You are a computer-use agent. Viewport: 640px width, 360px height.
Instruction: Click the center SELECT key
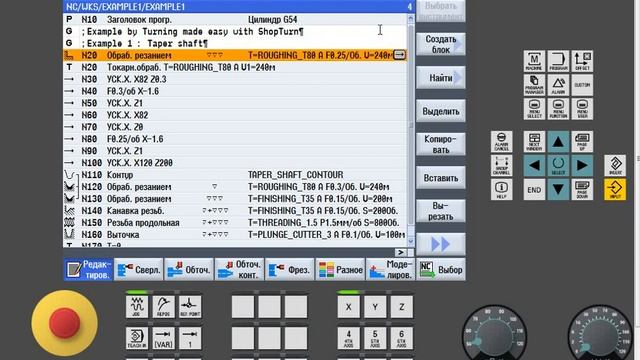pyautogui.click(x=558, y=166)
